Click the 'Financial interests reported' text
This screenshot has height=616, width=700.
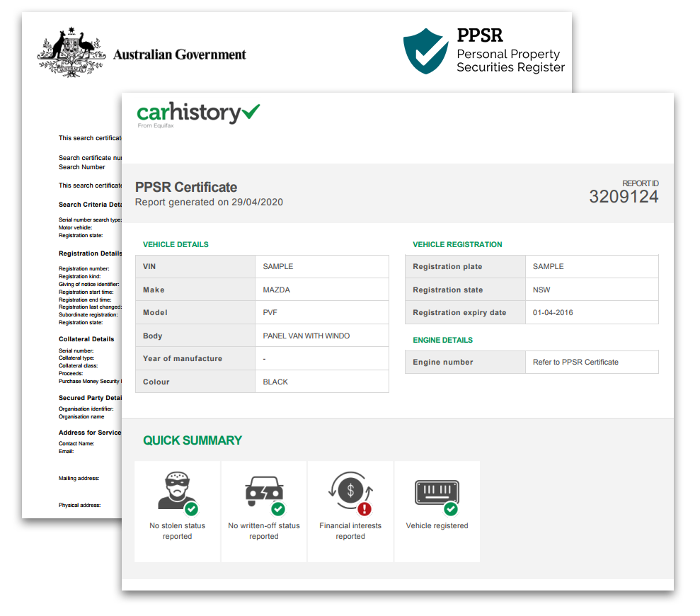350,530
